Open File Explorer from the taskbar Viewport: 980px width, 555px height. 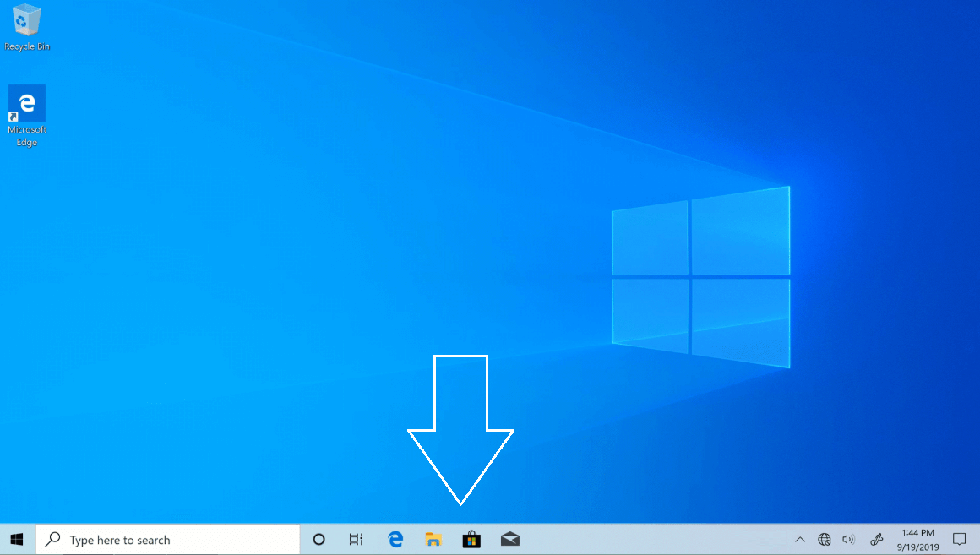pyautogui.click(x=433, y=540)
